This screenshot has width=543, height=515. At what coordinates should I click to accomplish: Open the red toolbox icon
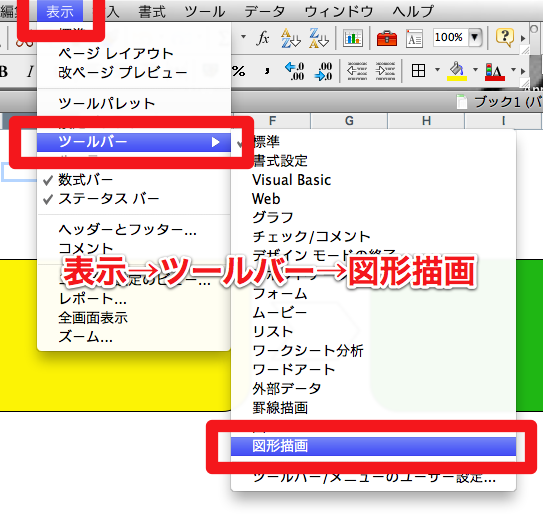[386, 38]
